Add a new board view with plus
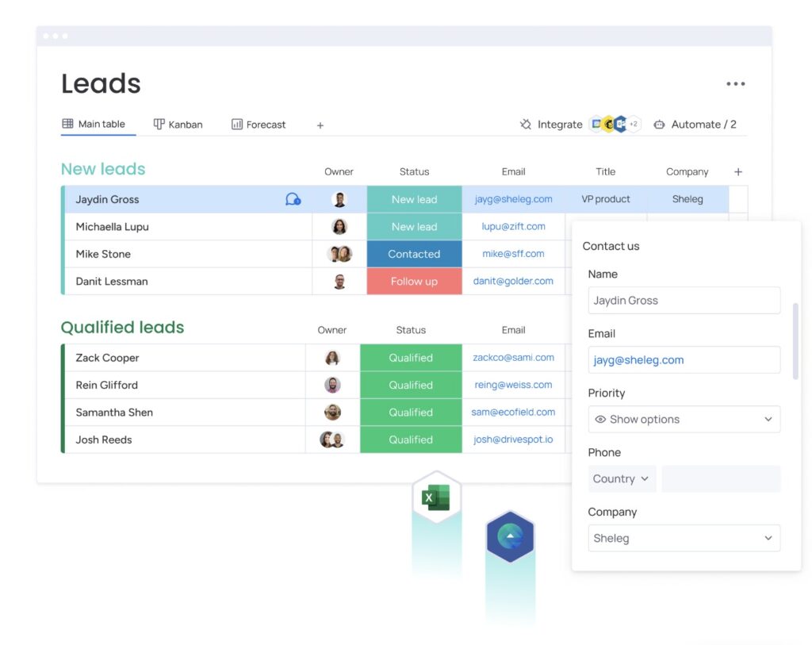 [320, 125]
